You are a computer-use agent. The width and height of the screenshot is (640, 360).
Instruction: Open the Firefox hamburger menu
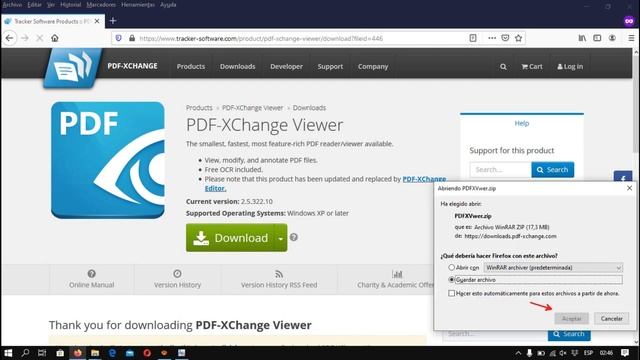631,38
